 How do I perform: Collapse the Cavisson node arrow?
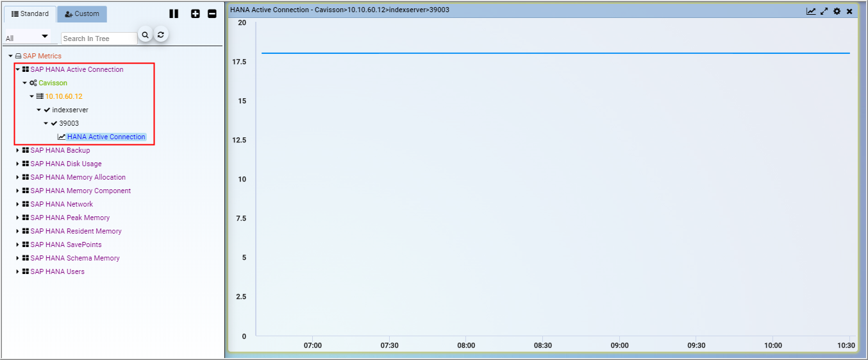pyautogui.click(x=25, y=83)
